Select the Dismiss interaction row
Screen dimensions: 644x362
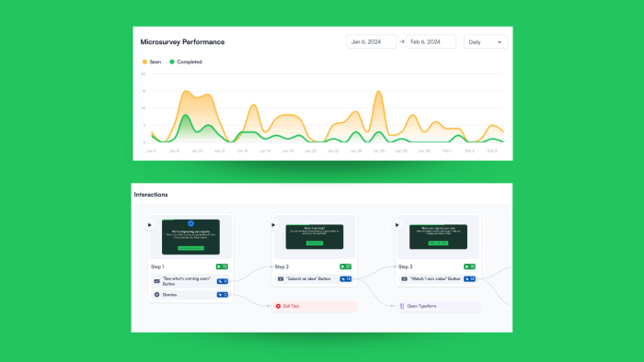[x=190, y=294]
